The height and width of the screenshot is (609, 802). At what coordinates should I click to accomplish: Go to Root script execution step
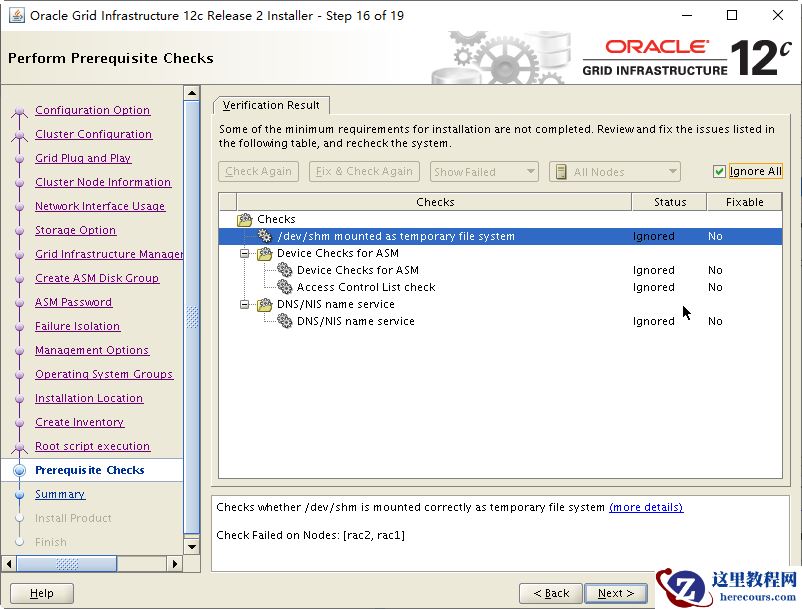pyautogui.click(x=93, y=446)
